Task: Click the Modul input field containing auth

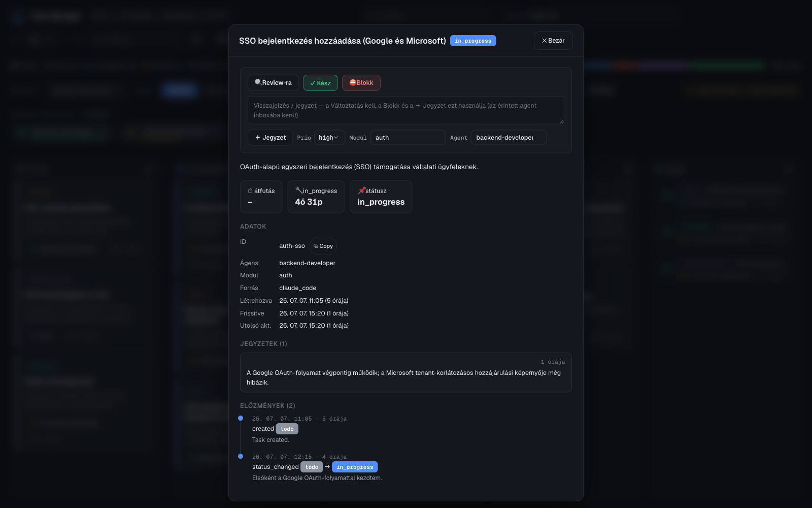Action: pyautogui.click(x=408, y=138)
